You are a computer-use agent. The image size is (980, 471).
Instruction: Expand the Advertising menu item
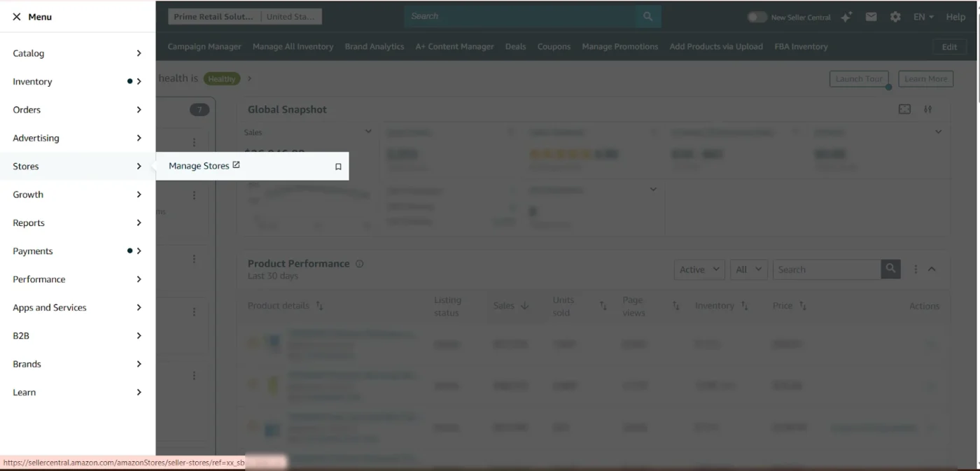coord(78,138)
